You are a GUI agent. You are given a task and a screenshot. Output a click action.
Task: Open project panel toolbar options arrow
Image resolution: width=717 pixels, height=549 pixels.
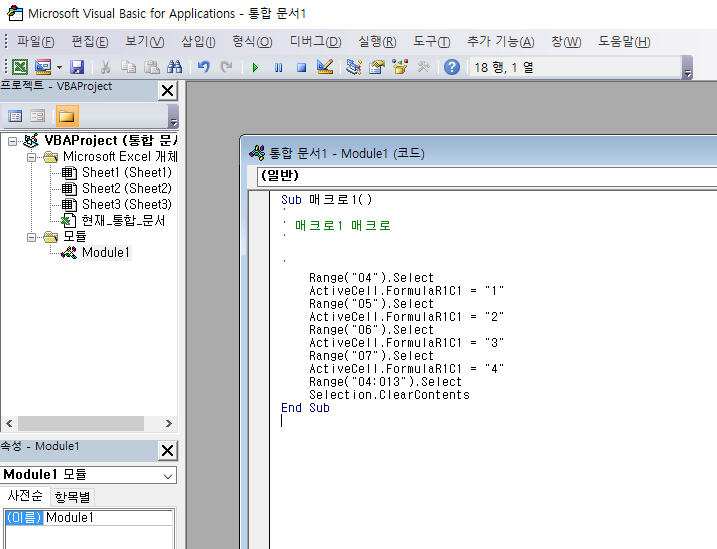pyautogui.click(x=173, y=116)
